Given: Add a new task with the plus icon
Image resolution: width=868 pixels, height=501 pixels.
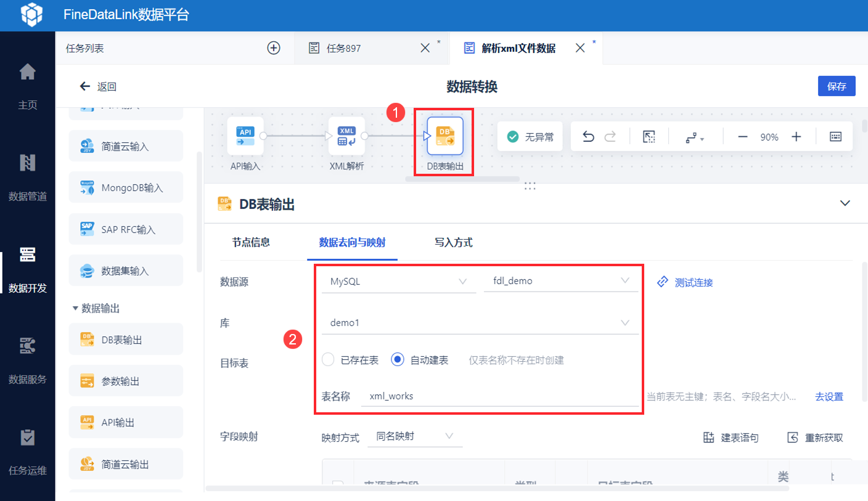Looking at the screenshot, I should pyautogui.click(x=274, y=48).
